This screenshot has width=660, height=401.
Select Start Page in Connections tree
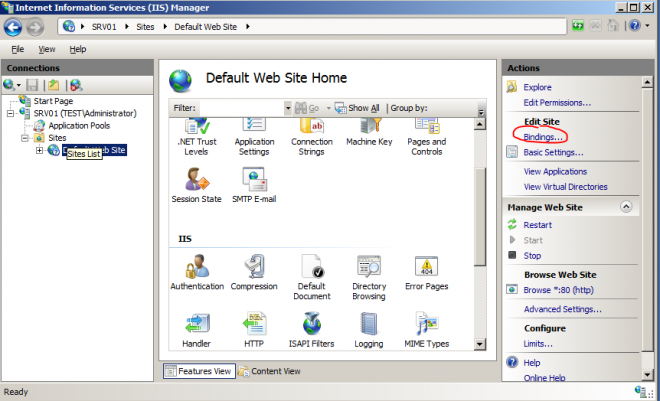click(53, 101)
